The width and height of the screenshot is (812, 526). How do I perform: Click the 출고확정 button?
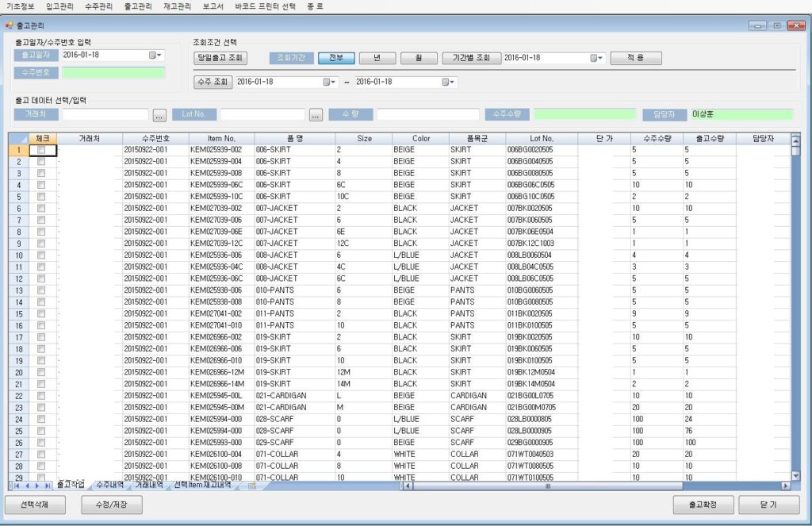(x=703, y=505)
